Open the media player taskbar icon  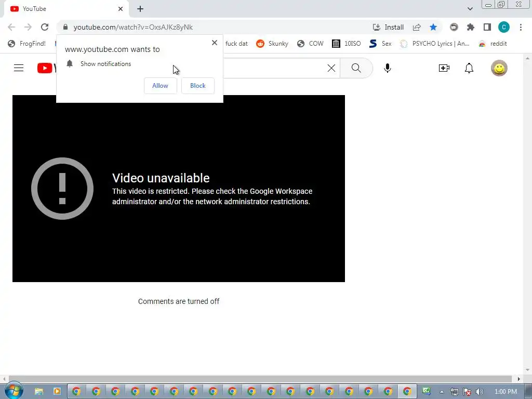(x=57, y=392)
